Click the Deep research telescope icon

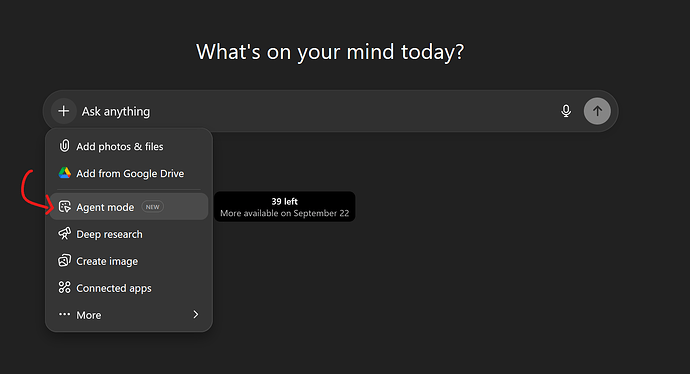[x=65, y=234]
